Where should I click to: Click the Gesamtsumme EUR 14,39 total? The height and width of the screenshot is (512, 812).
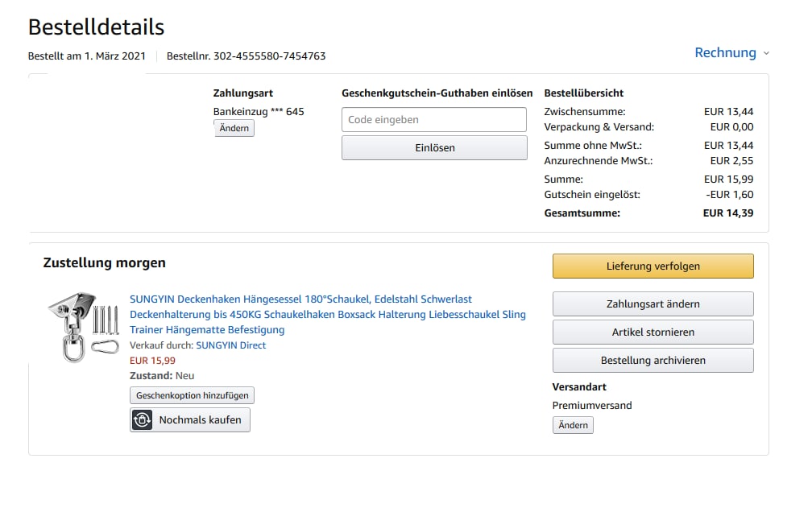pyautogui.click(x=728, y=213)
